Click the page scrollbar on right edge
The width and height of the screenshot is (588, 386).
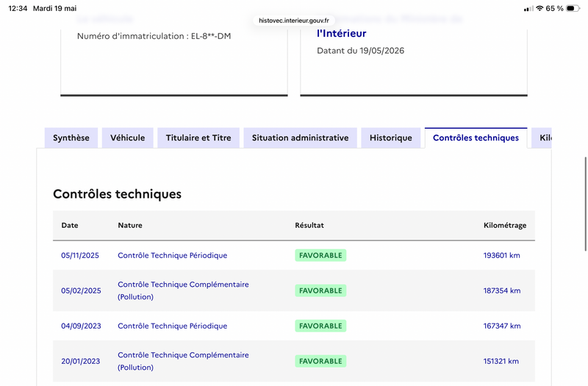point(585,204)
